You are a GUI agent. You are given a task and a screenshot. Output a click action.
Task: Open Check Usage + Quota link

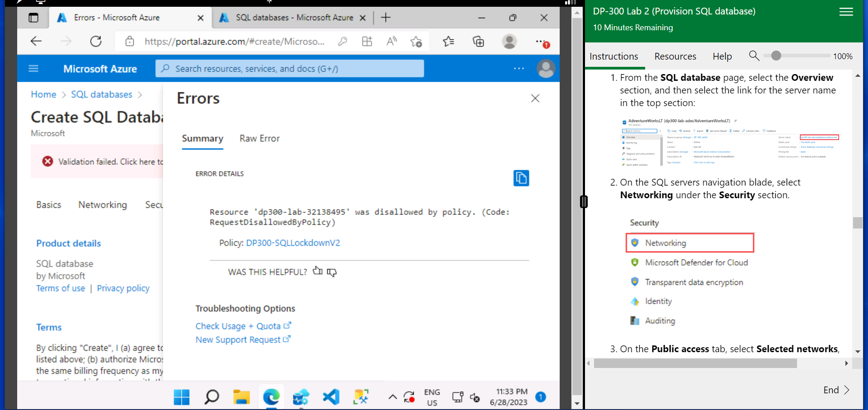[243, 326]
